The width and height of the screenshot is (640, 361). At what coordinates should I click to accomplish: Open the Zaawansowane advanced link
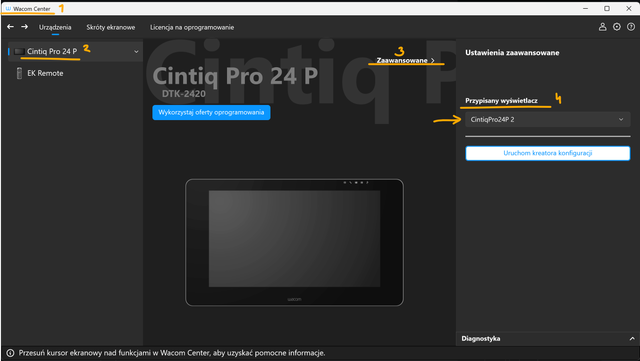[x=405, y=60]
